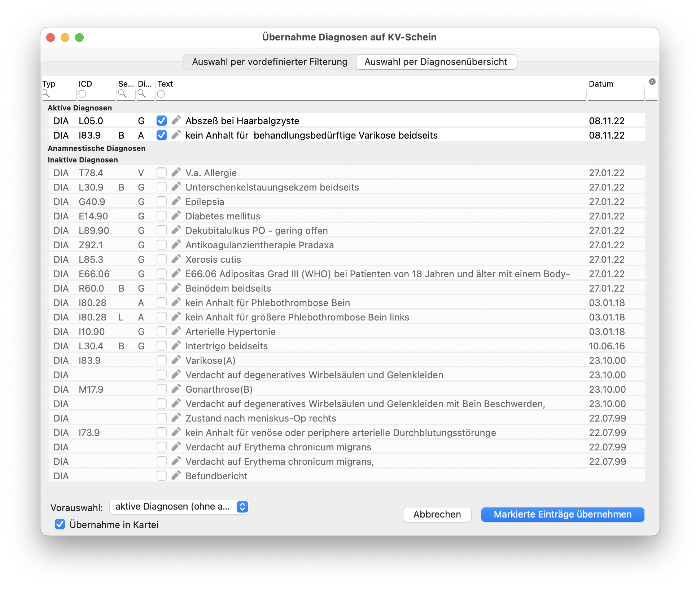Edit V.a. Allergie via pencil icon
Image resolution: width=700 pixels, height=589 pixels.
[176, 172]
